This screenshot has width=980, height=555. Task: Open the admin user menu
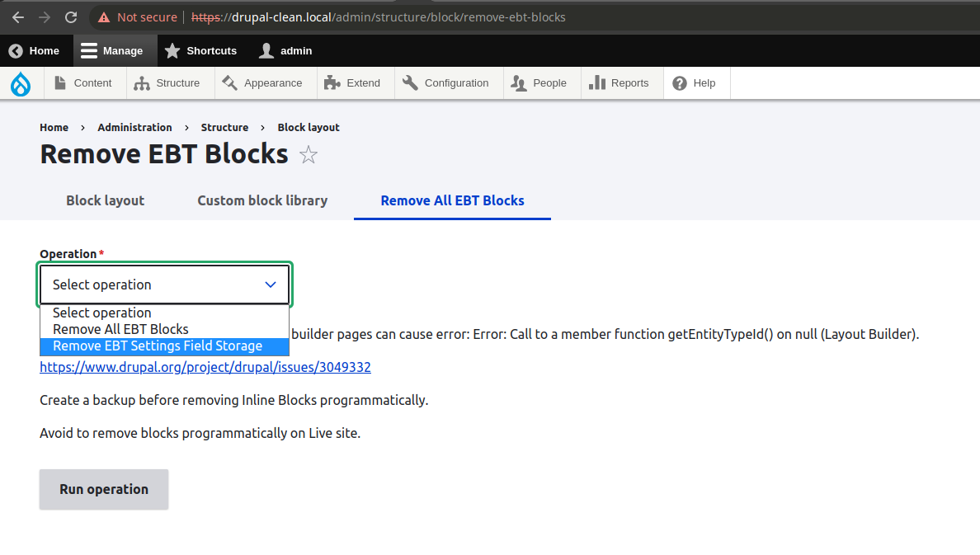pyautogui.click(x=285, y=50)
